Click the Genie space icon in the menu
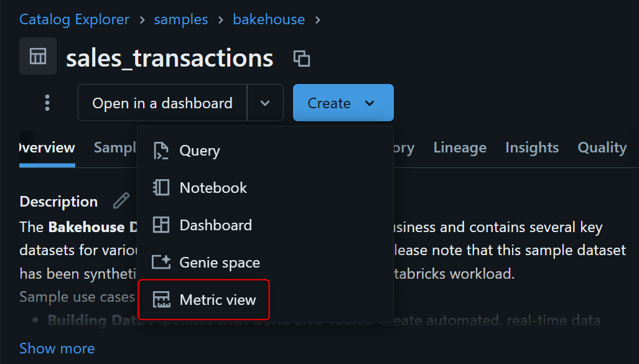Screen dimensions: 639x364 pos(161,263)
